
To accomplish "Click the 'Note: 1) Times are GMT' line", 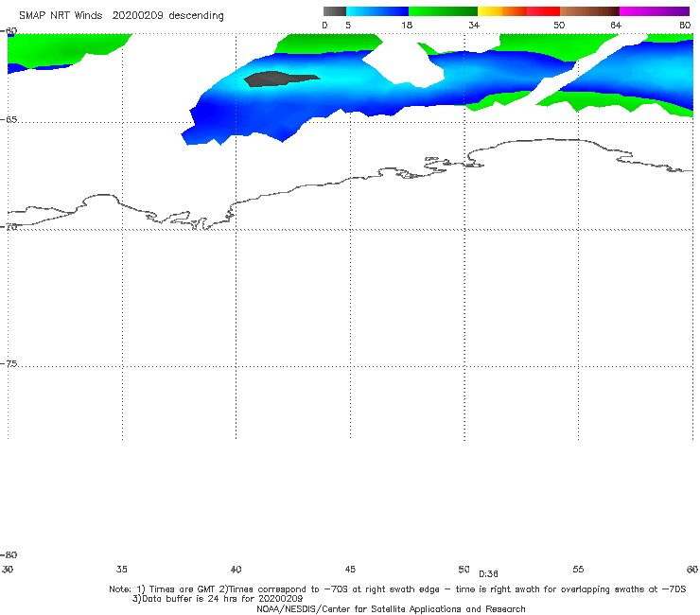I will point(397,589).
